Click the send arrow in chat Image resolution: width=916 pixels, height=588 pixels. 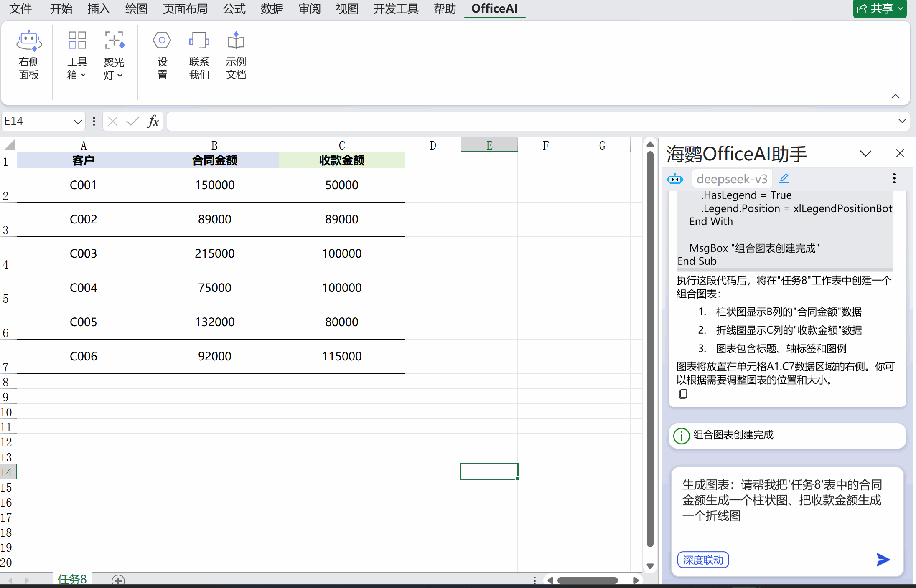[883, 560]
